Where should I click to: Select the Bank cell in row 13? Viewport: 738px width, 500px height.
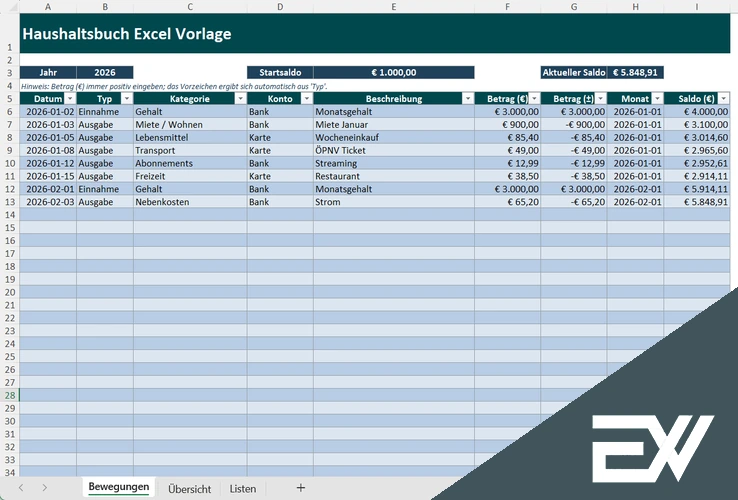280,202
